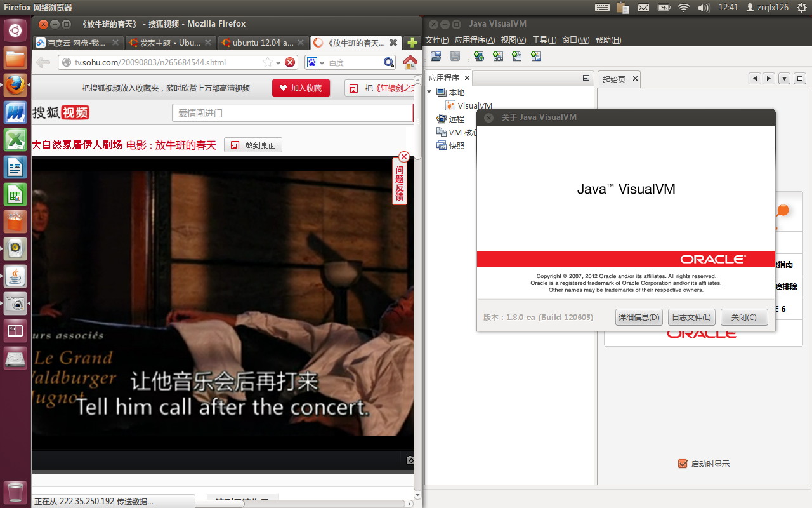Click the stop loading button in address bar

[x=290, y=62]
